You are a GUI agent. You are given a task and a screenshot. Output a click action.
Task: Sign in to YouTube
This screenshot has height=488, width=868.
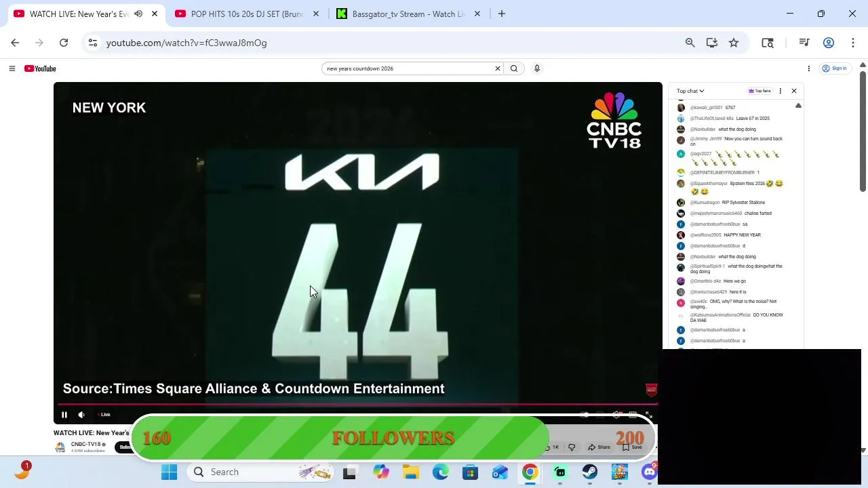[x=834, y=68]
